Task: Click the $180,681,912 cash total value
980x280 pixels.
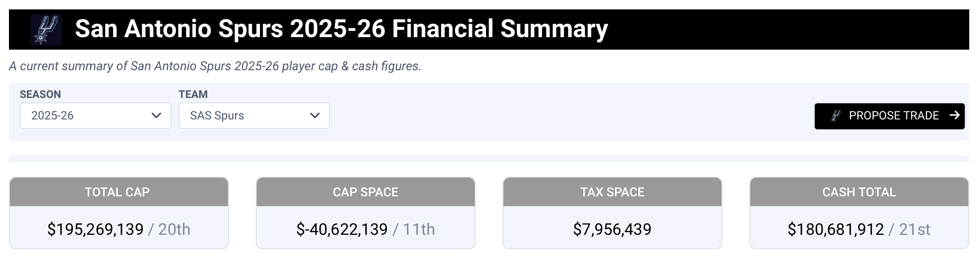Action: (x=836, y=229)
